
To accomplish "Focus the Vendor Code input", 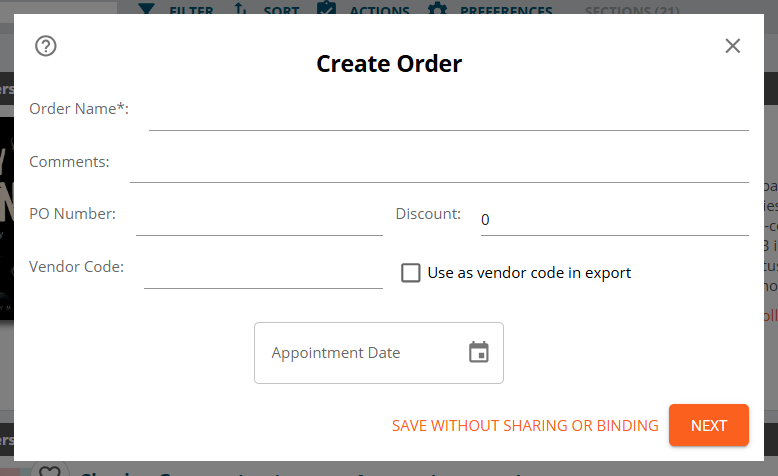I will click(263, 270).
